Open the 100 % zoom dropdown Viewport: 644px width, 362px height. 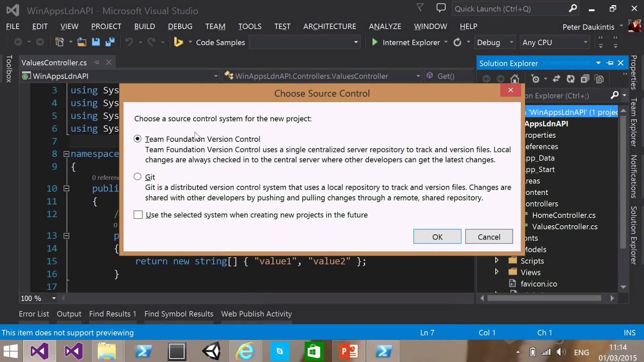(x=54, y=298)
